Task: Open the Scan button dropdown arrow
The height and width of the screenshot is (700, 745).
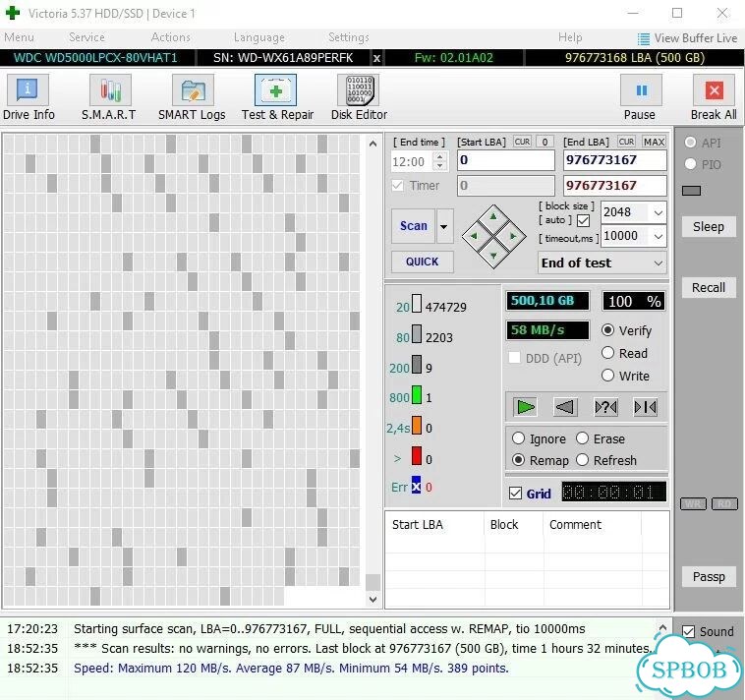Action: tap(444, 226)
